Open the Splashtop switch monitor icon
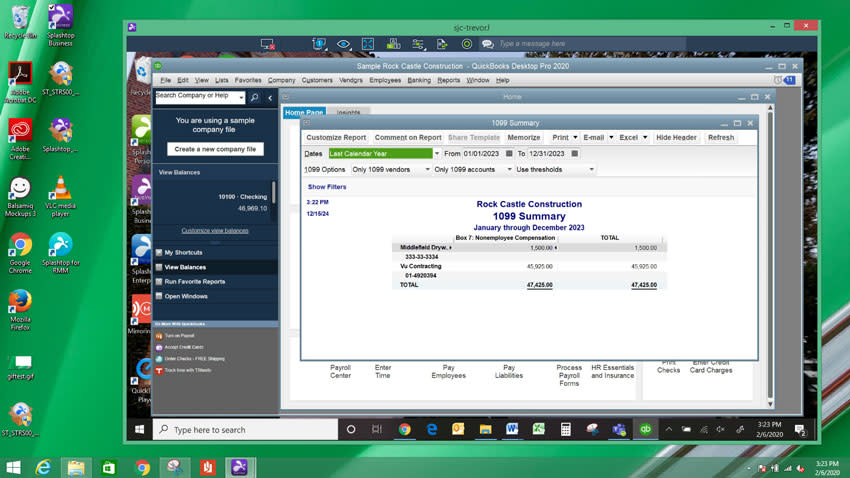The width and height of the screenshot is (850, 478). click(x=319, y=44)
